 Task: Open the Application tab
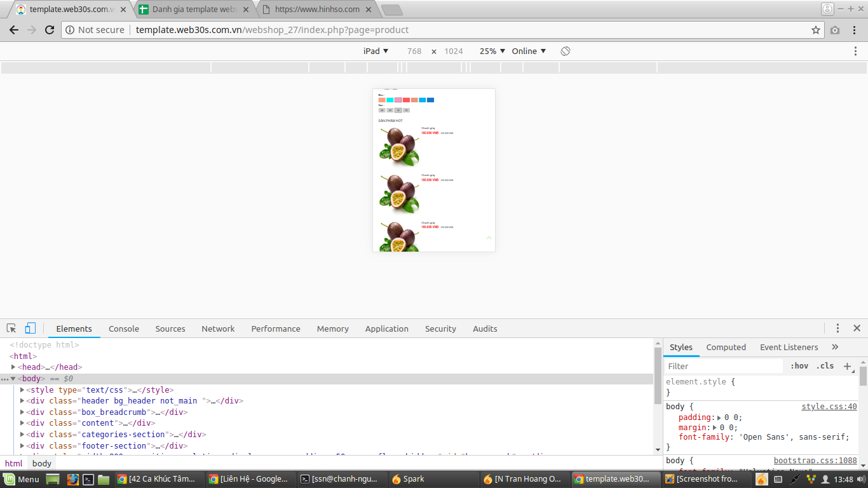tap(386, 329)
